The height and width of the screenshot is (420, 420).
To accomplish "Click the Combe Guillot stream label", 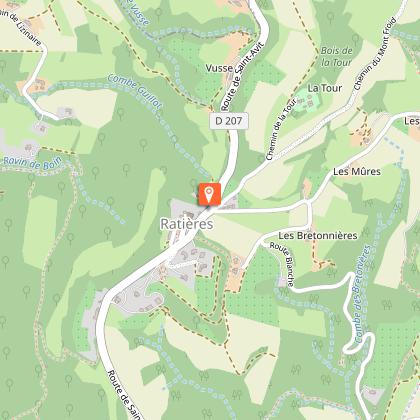I will click(135, 92).
